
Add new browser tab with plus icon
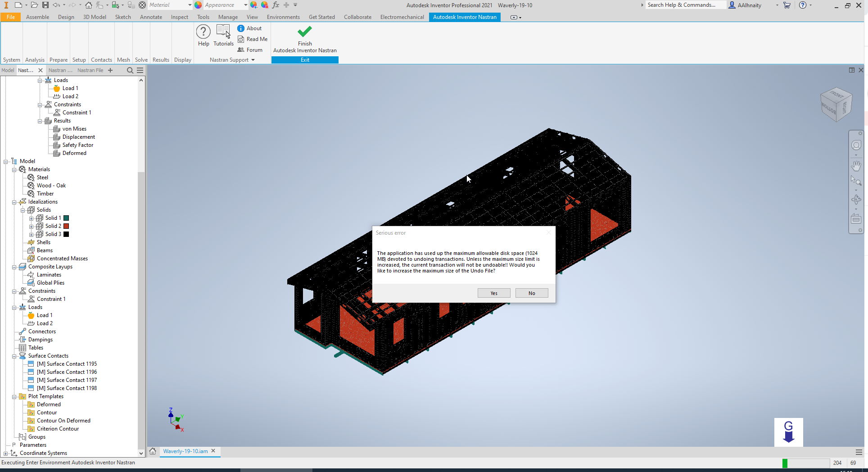click(x=110, y=70)
